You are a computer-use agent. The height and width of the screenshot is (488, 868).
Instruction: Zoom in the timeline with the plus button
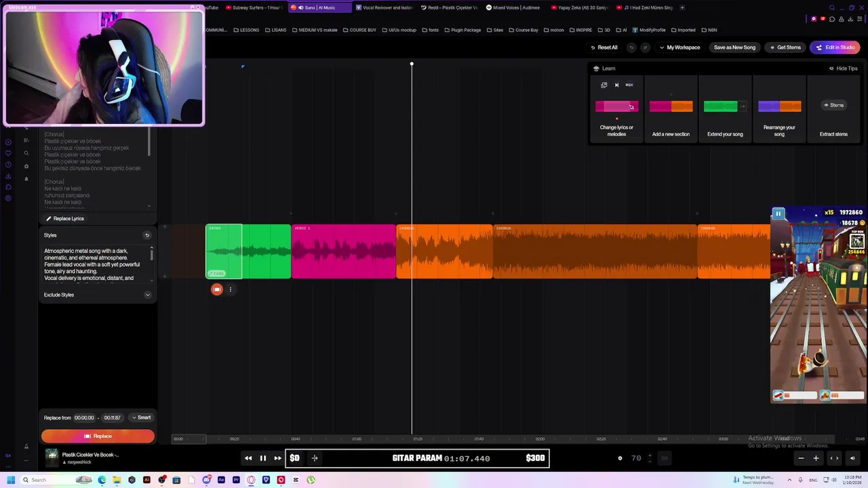click(x=816, y=458)
